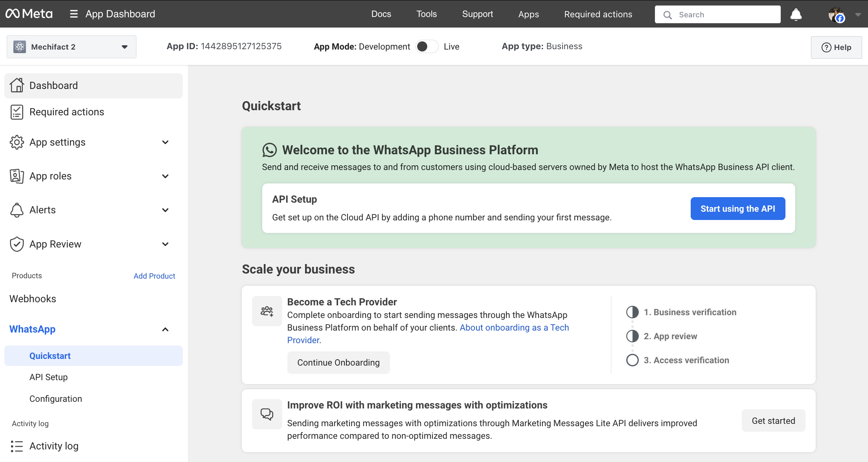Select the Dashboard home icon

click(17, 85)
